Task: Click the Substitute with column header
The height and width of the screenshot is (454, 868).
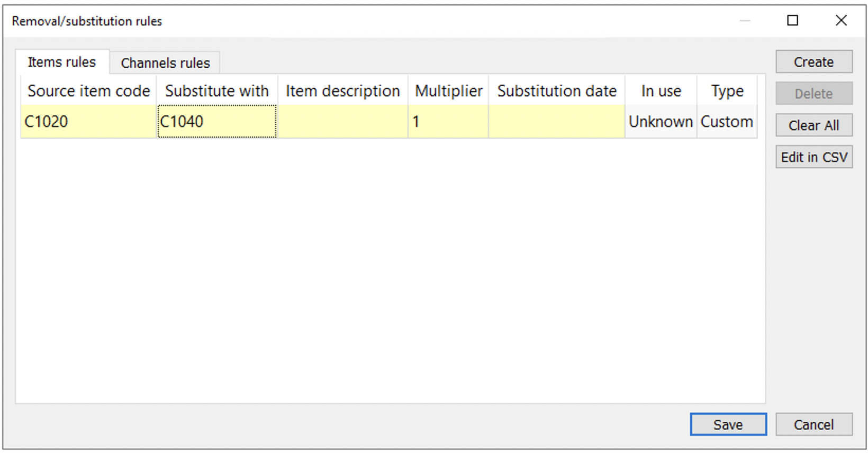Action: point(217,91)
